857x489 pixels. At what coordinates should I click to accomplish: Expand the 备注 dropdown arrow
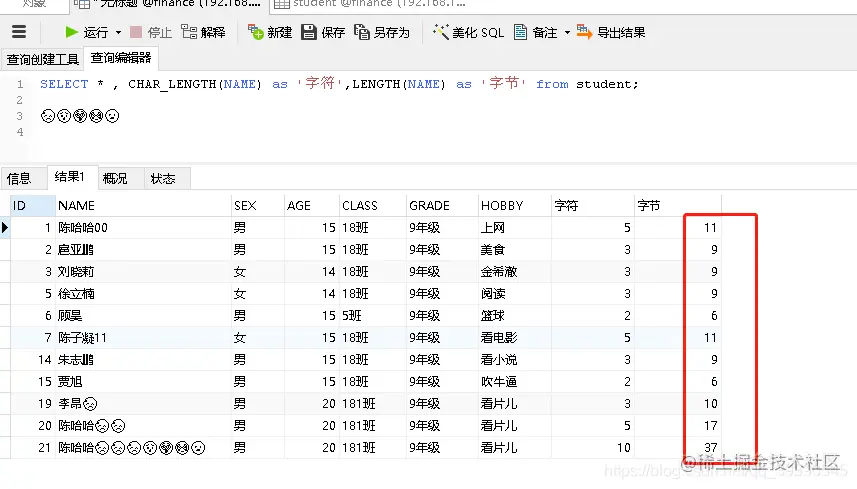click(567, 33)
